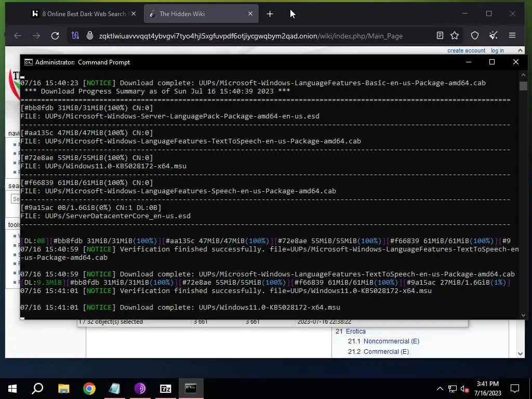Open 'Noncommercial (E)' contents link
Viewport: 532px width, 399px height.
(x=391, y=341)
